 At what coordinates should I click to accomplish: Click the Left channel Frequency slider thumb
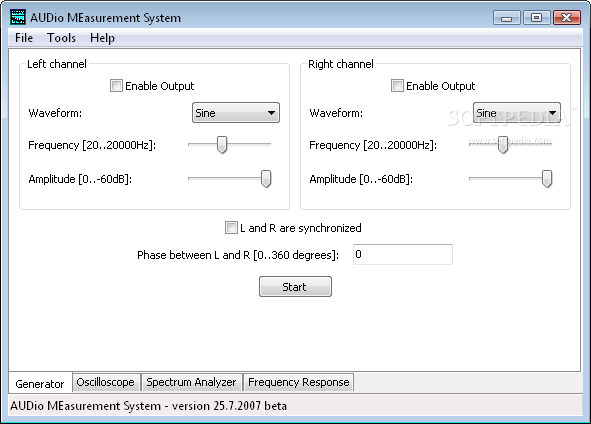coord(222,145)
